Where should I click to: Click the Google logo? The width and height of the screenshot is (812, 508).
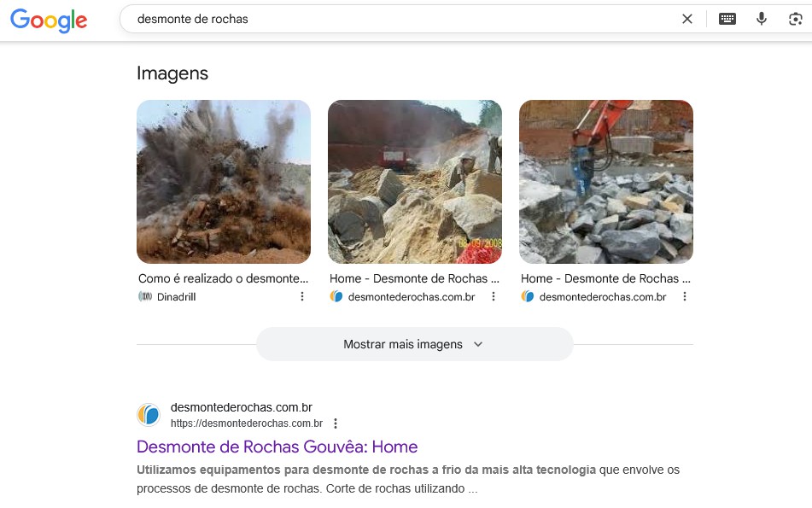pyautogui.click(x=49, y=21)
